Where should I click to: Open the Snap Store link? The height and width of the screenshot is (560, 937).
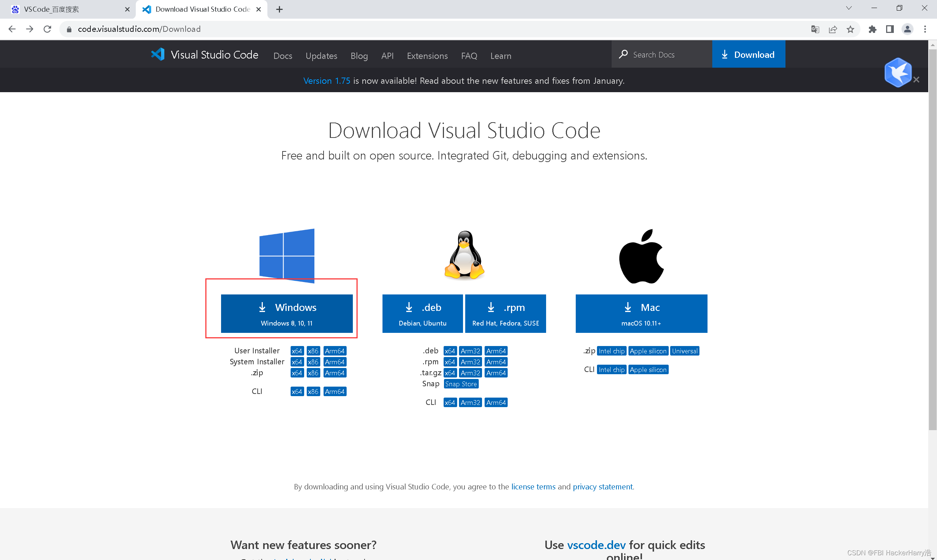(x=461, y=384)
